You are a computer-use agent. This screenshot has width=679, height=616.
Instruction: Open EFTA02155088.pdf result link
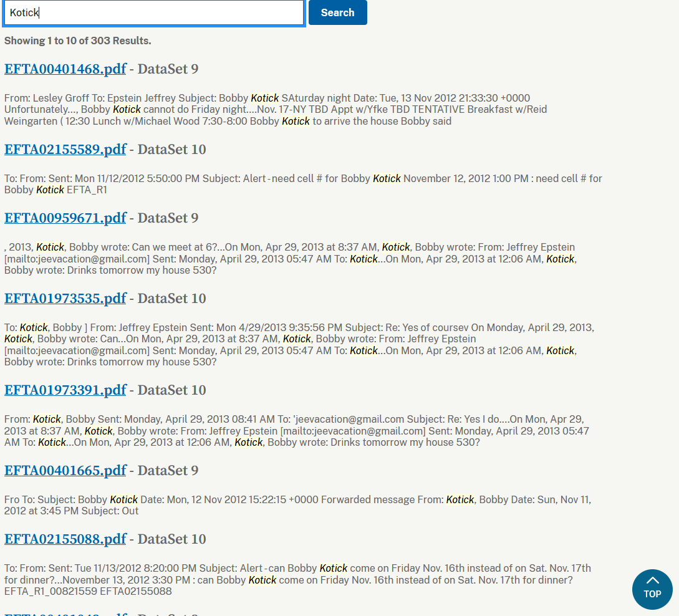65,539
